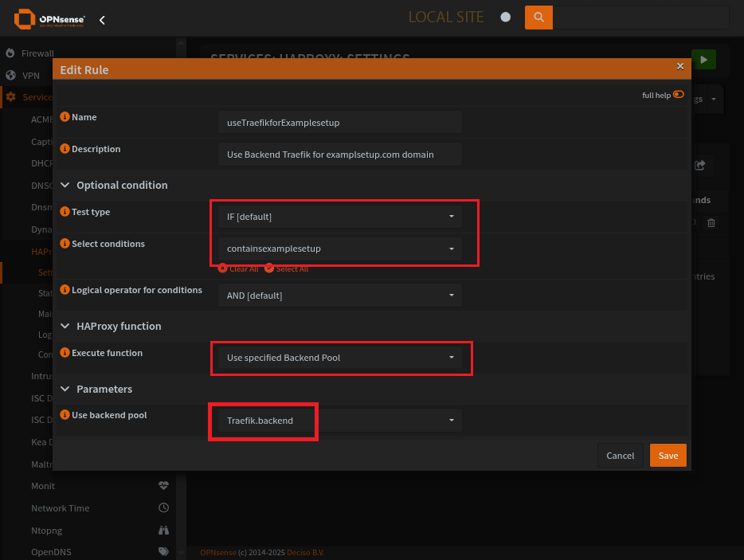The height and width of the screenshot is (560, 744).
Task: Click the Deciso B.V. footer link
Action: [306, 552]
